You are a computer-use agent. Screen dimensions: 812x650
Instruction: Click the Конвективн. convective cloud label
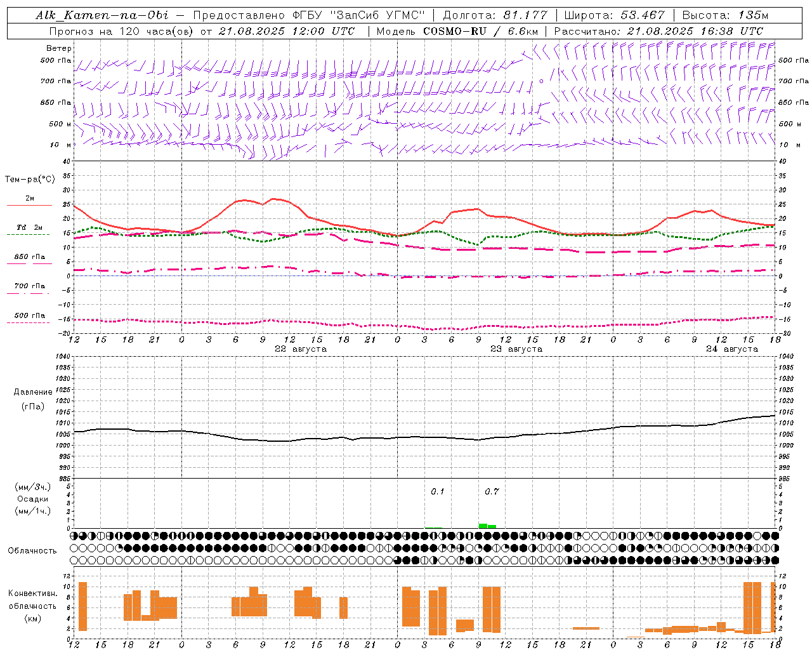[x=33, y=594]
